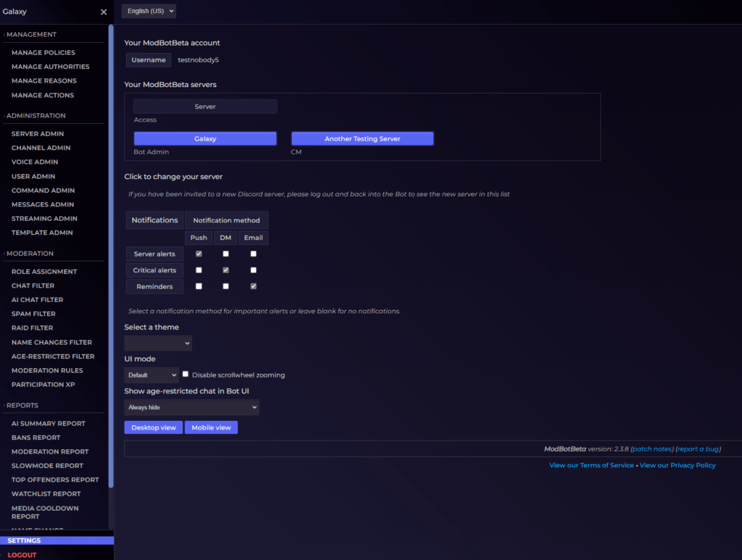
Task: Collapse the Administration section header
Action: 36,115
